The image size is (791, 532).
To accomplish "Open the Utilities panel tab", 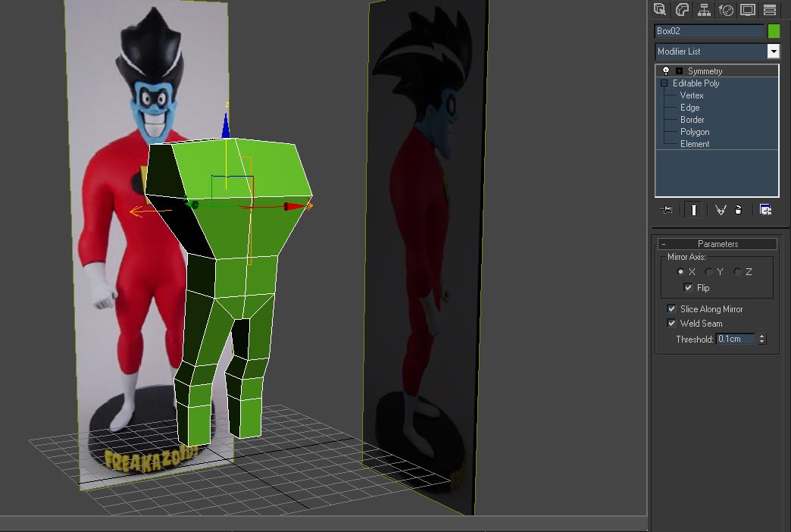I will click(x=770, y=10).
